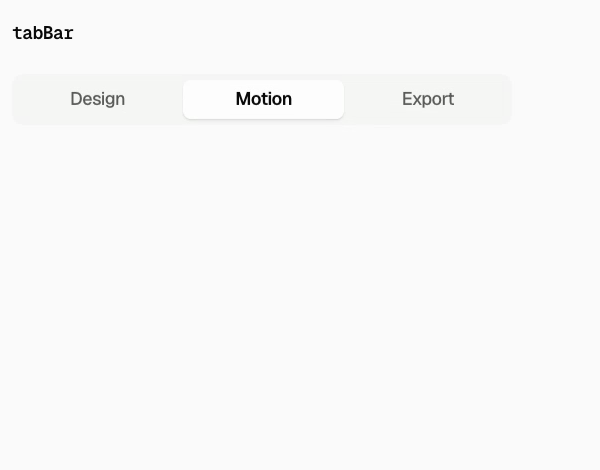Click the Export label text

coord(428,99)
